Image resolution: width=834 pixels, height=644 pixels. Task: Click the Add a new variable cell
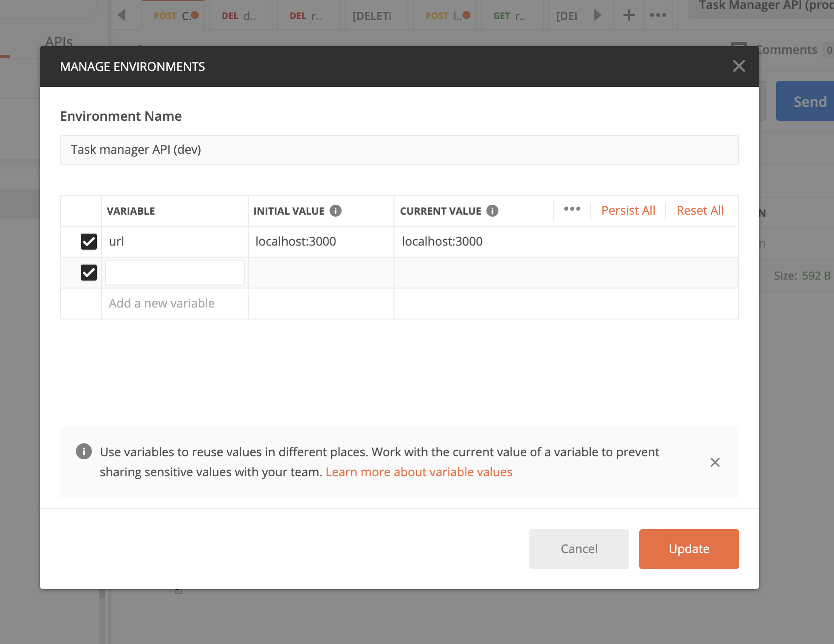pos(175,304)
